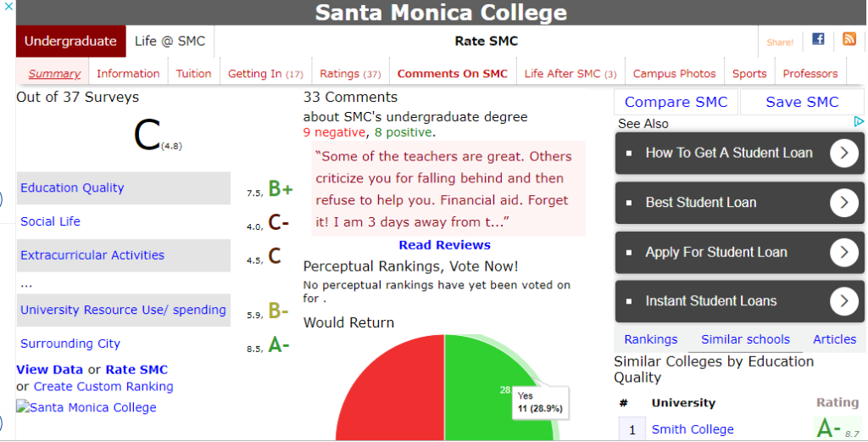Click the AdChoices triangle icon
The height and width of the screenshot is (442, 868).
coord(859,121)
